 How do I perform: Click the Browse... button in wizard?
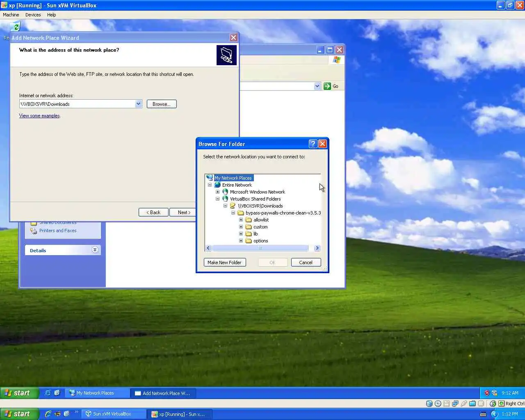(162, 104)
